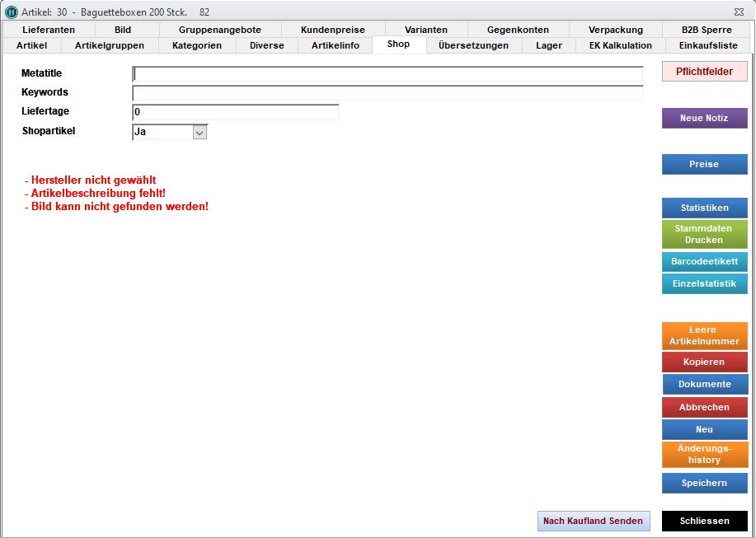Open Preise with the blue button

704,164
